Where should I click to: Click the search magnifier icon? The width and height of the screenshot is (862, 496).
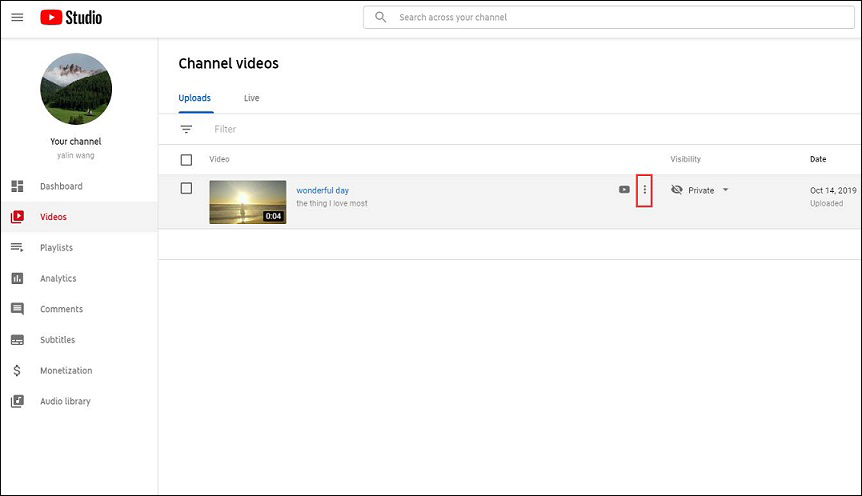point(380,17)
